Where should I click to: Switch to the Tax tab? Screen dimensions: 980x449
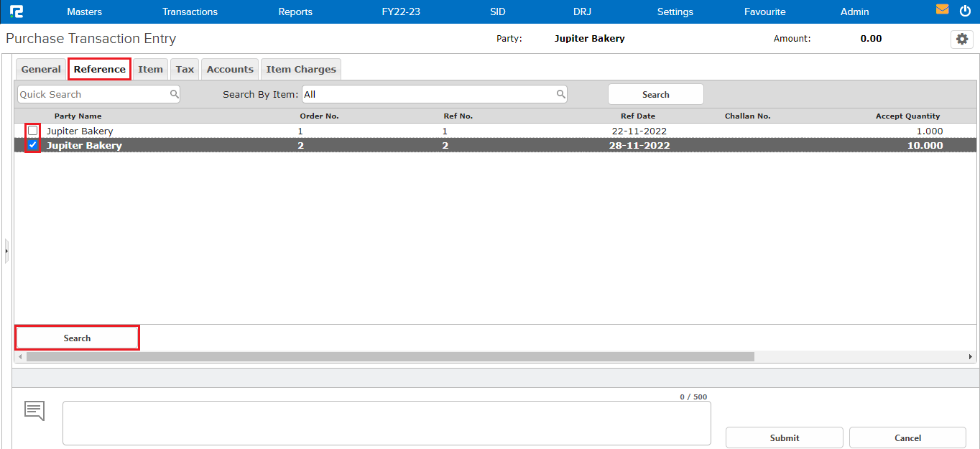[x=184, y=68]
